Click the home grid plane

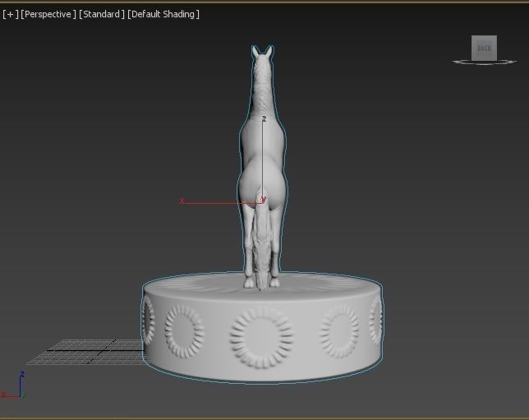coord(85,352)
